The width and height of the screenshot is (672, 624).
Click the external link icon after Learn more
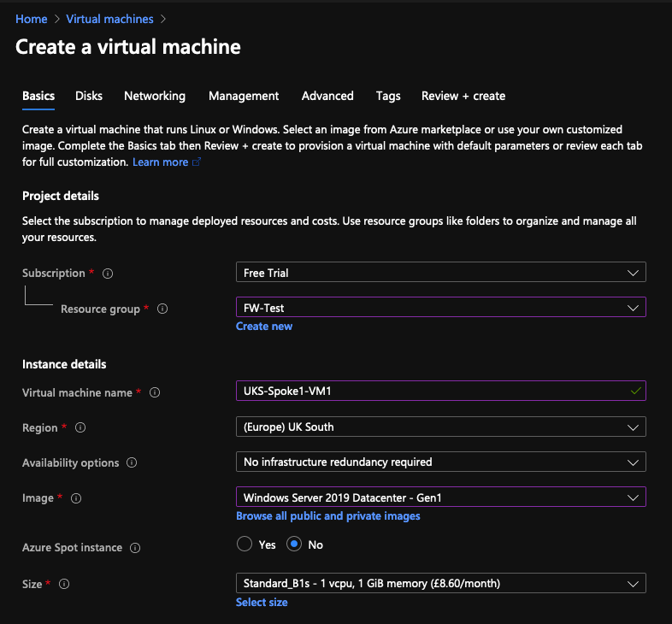tap(197, 162)
